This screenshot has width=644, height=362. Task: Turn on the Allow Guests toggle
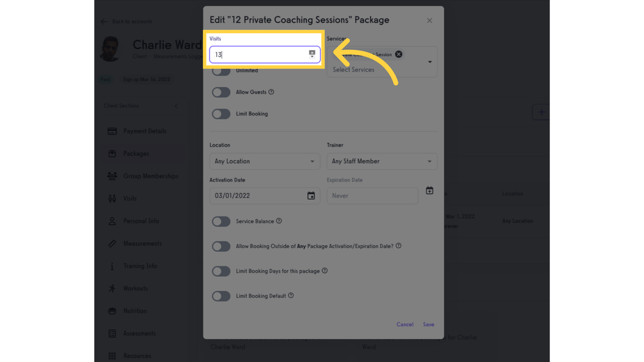pos(221,92)
